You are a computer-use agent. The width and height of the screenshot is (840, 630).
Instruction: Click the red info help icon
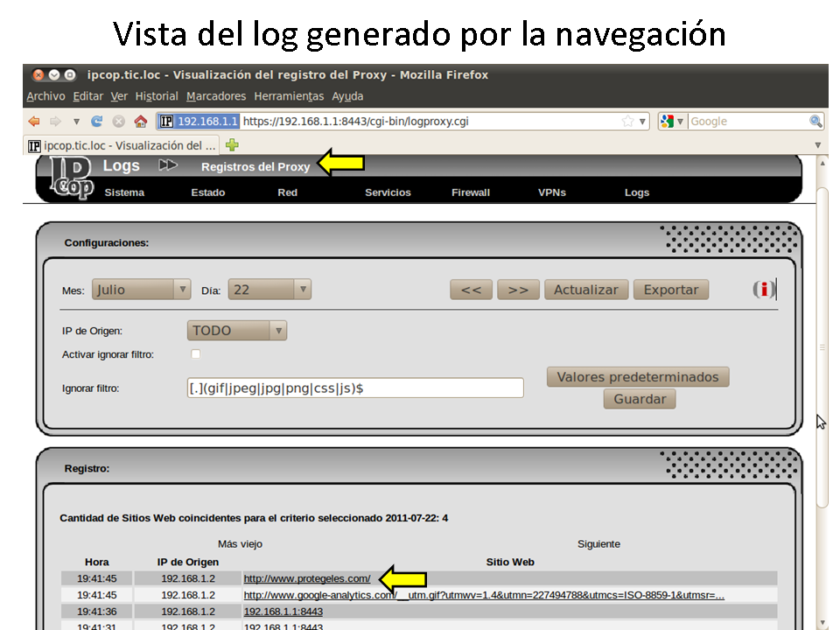(766, 290)
